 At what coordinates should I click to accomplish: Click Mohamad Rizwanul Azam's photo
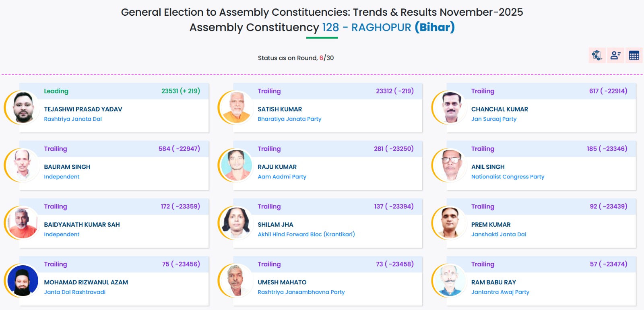(x=23, y=281)
